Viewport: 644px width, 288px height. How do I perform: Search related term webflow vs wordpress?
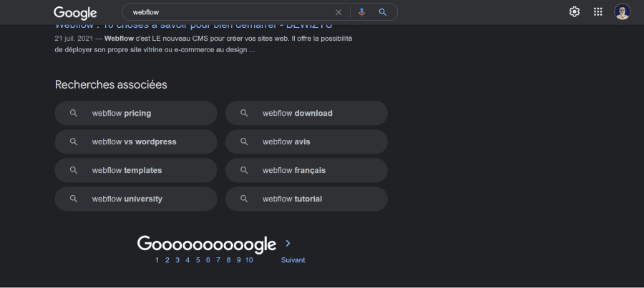coord(136,142)
